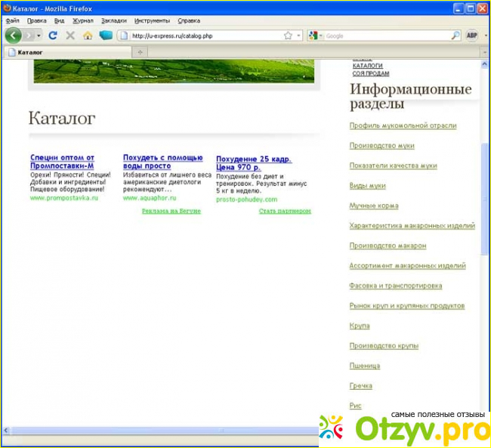Viewport: 491px width, 448px height.
Task: Click the URL address field
Action: click(204, 36)
